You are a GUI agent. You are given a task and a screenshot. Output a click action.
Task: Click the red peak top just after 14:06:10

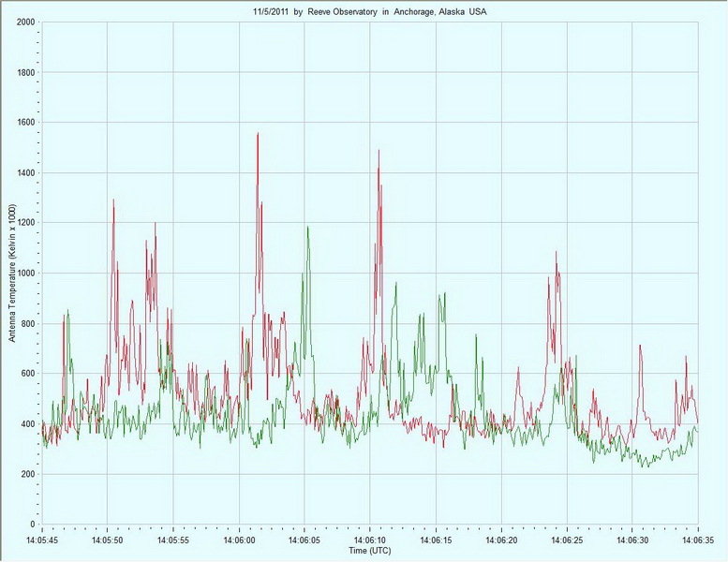379,151
